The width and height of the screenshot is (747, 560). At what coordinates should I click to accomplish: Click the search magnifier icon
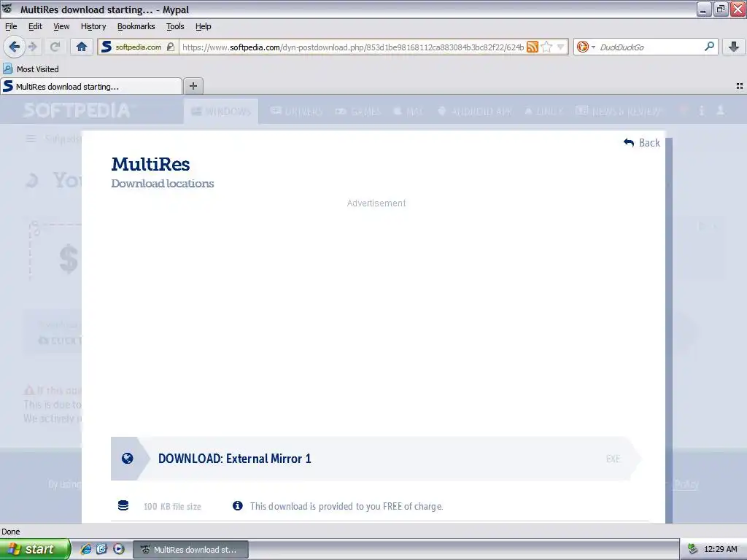click(709, 46)
